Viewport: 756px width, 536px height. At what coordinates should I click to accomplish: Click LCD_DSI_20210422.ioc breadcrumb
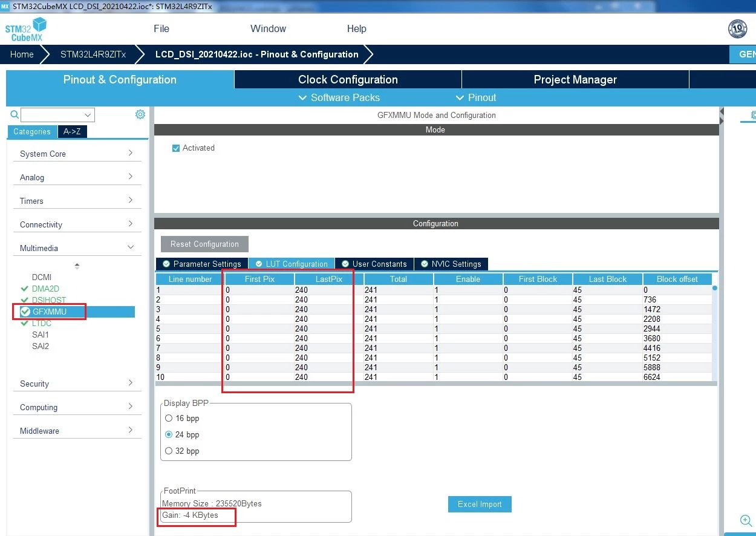257,54
